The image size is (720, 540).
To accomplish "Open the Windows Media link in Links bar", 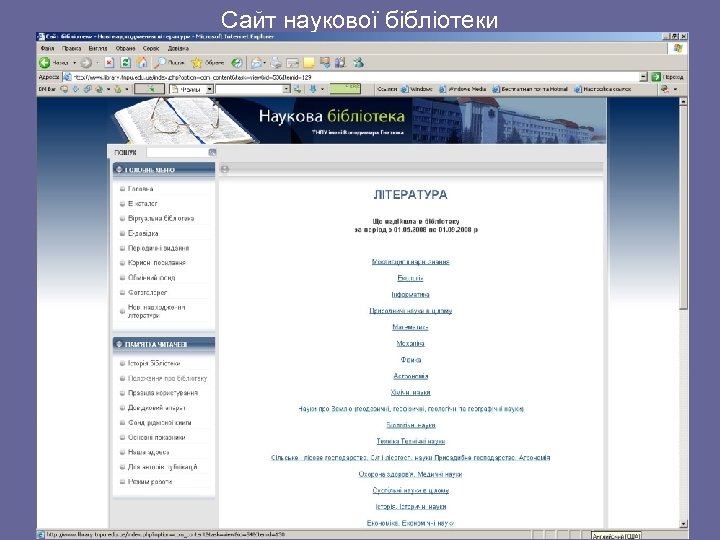I will 462,89.
